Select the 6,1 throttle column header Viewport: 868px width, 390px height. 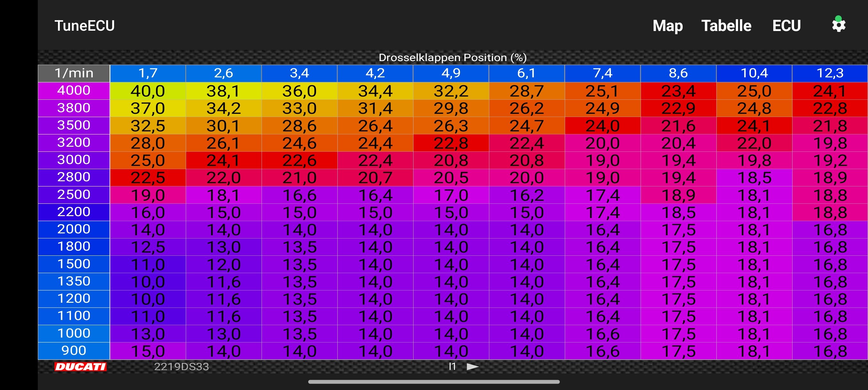click(x=527, y=73)
